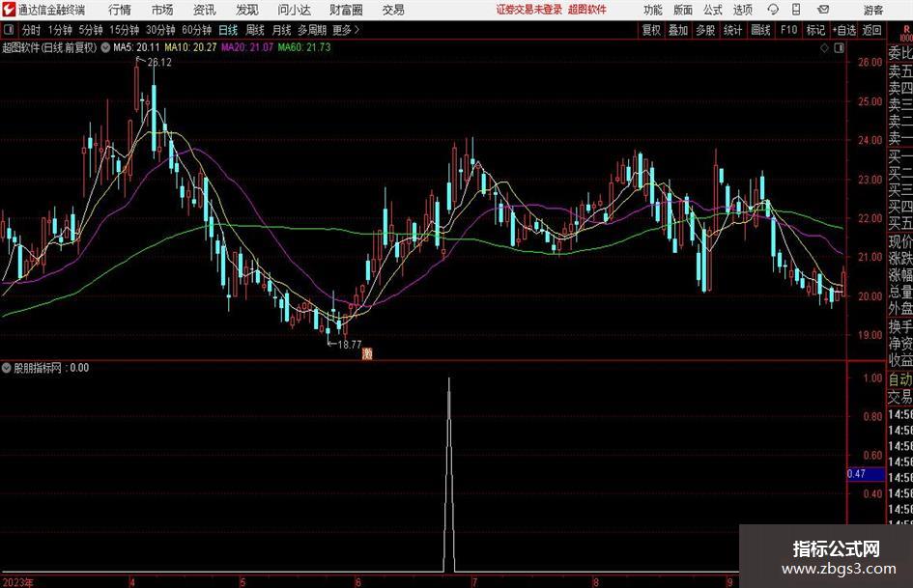Viewport: 913px width, 588px height.
Task: Click the 多股 toolbar button
Action: point(705,30)
